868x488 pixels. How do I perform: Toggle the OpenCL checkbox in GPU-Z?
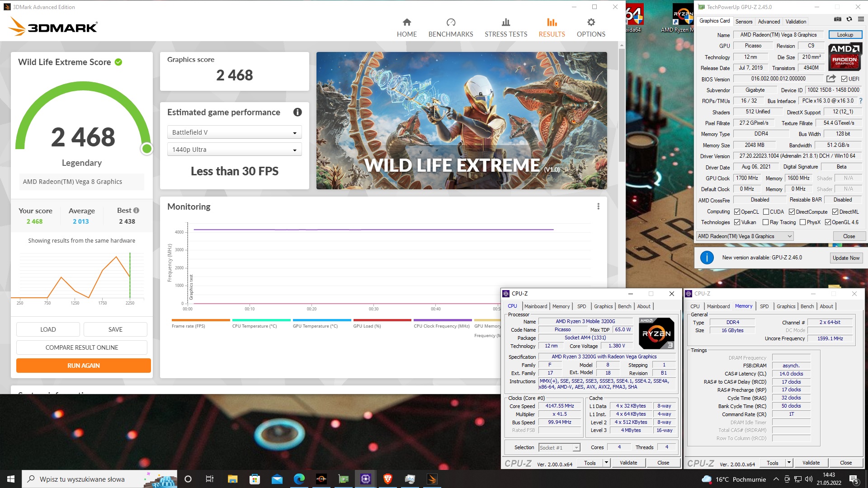737,212
